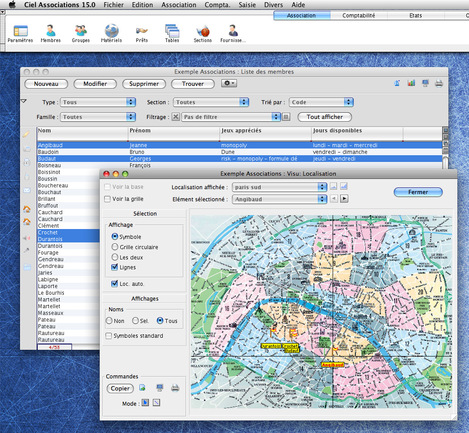Open the Elément sélectionné dropdown
469x433 pixels.
tap(279, 199)
